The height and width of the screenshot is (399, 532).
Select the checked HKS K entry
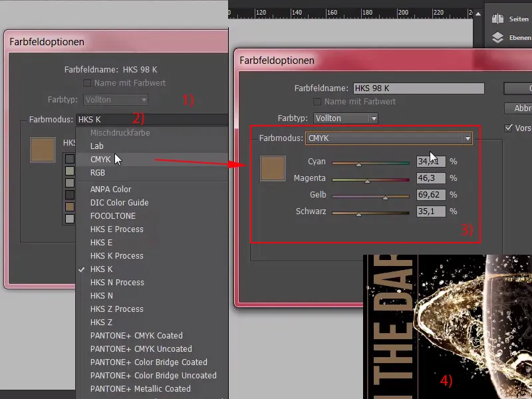pos(102,269)
